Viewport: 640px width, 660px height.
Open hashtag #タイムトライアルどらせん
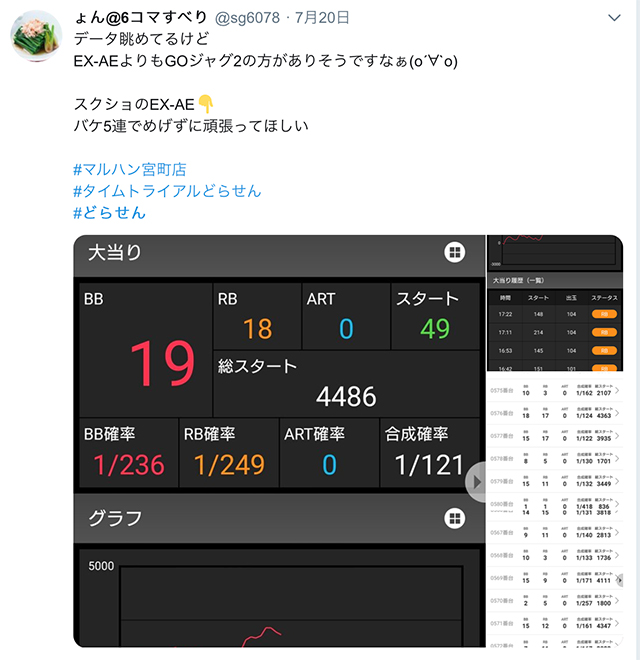tap(167, 191)
